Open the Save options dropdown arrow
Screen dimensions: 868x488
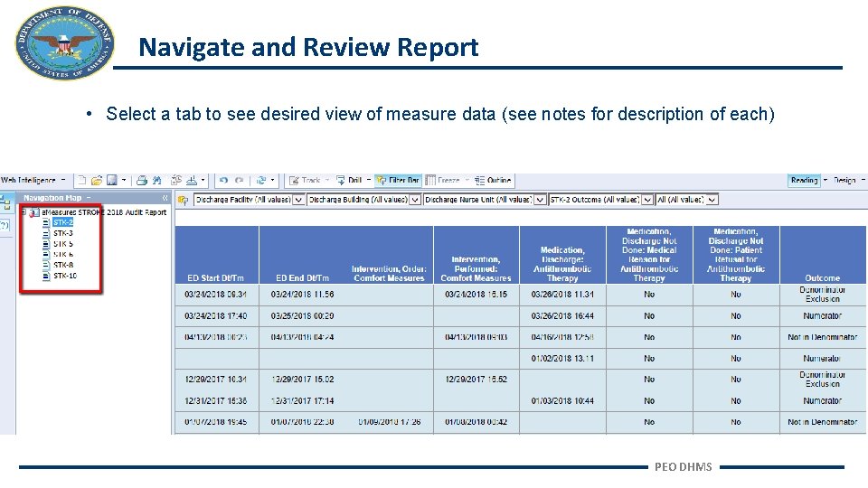pyautogui.click(x=124, y=181)
